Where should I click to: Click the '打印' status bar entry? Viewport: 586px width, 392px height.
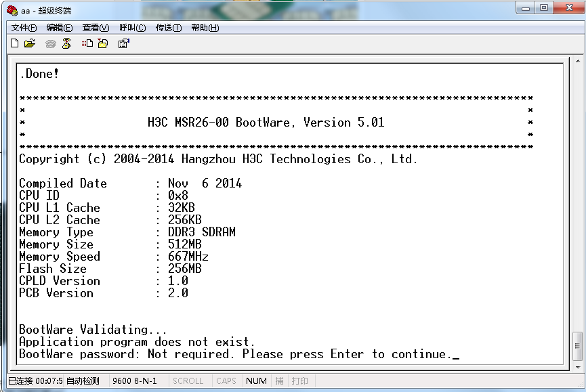pyautogui.click(x=299, y=380)
